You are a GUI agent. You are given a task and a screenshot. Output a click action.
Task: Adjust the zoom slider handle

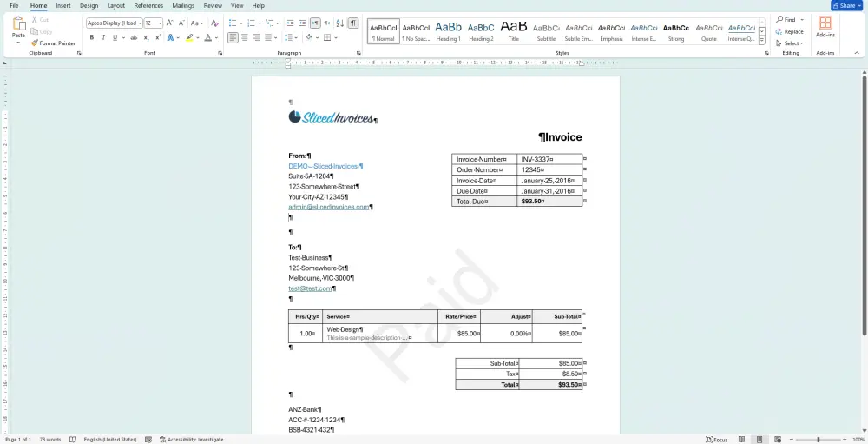pyautogui.click(x=819, y=440)
